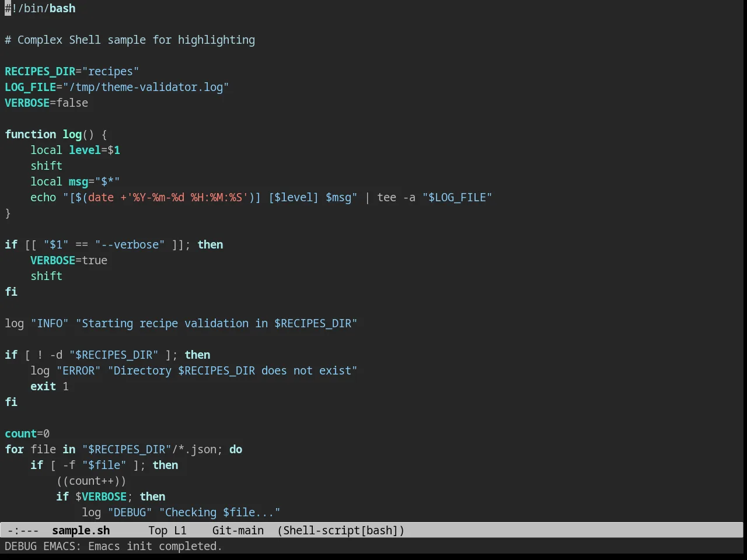
Task: Click the "ERROR" string in log call
Action: 78,370
